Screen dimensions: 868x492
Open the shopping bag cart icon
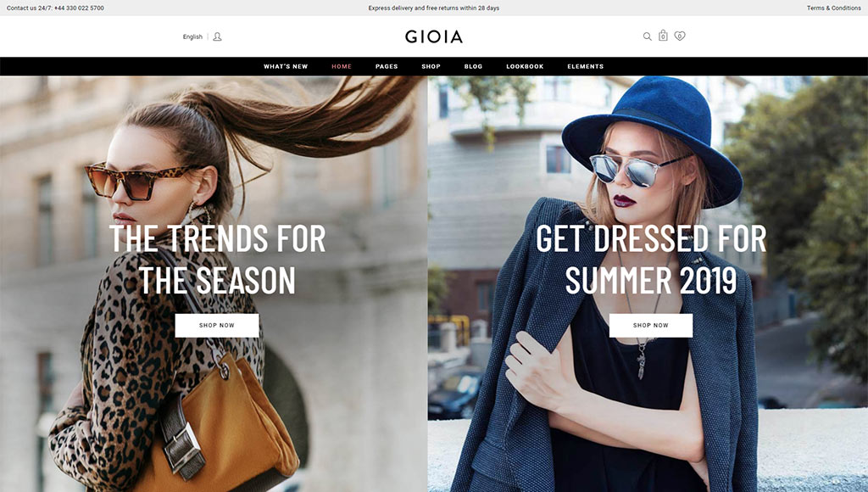pyautogui.click(x=663, y=36)
